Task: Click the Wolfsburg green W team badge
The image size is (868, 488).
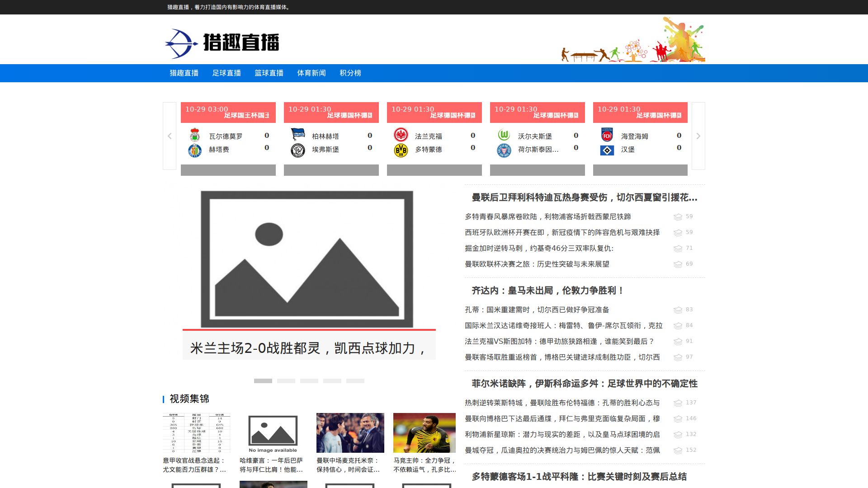Action: (x=504, y=135)
